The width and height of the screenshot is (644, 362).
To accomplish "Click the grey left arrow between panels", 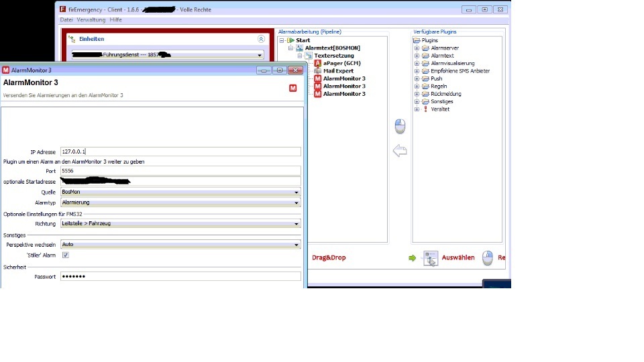I will point(400,151).
